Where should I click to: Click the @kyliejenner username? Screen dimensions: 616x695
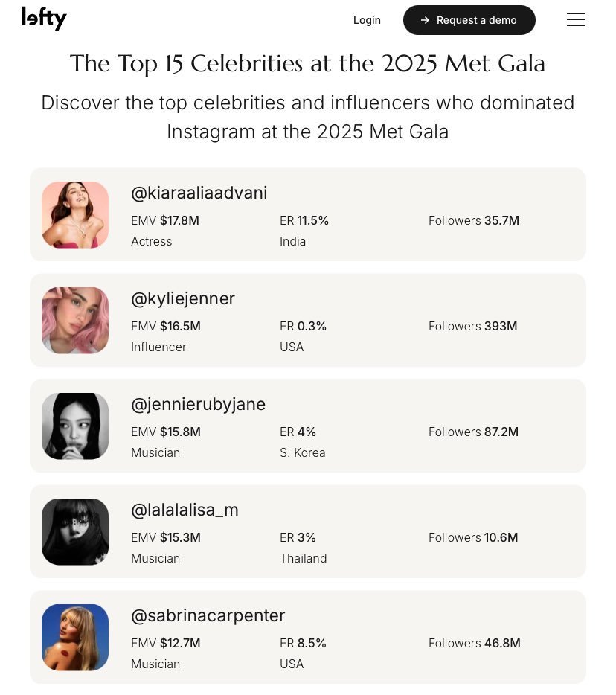click(182, 298)
